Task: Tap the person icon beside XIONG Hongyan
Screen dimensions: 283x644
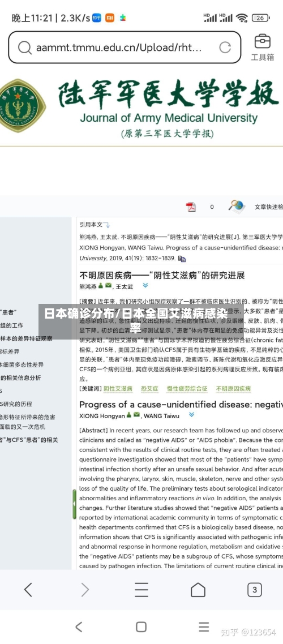Action: coord(128,415)
